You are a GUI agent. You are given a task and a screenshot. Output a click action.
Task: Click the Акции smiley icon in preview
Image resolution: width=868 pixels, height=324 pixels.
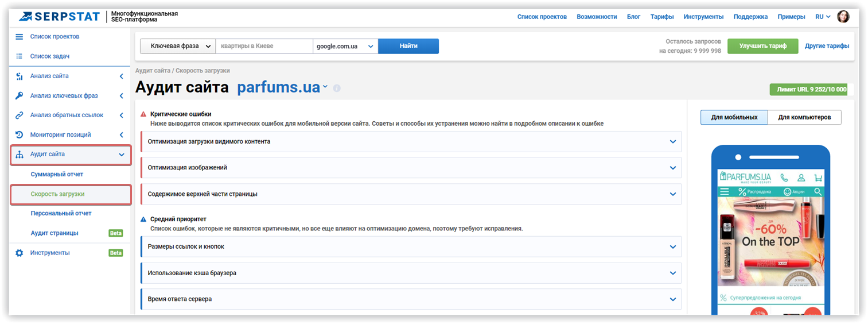788,191
